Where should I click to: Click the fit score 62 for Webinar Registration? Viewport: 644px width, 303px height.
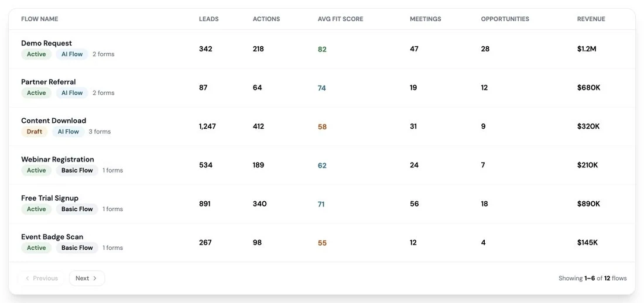click(x=322, y=166)
